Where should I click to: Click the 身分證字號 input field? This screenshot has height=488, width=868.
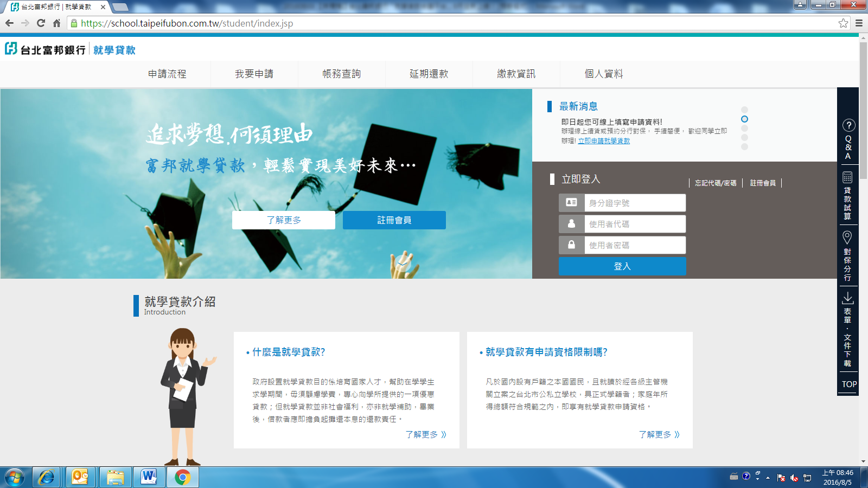click(x=634, y=203)
